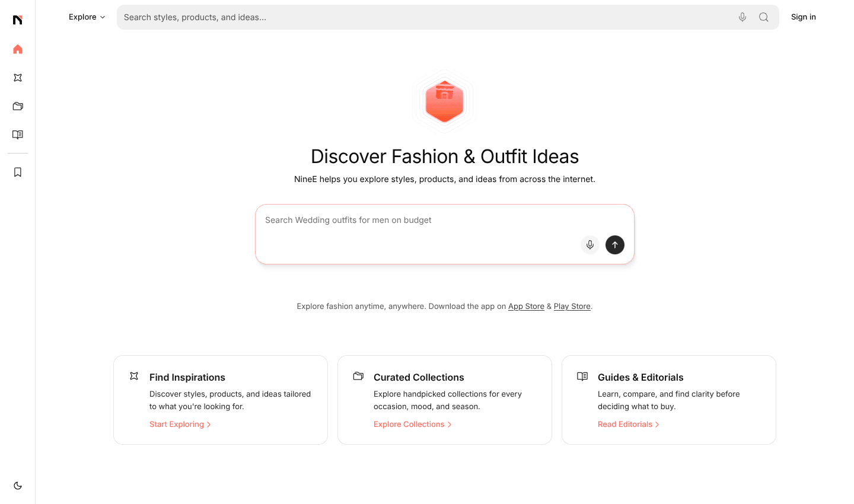Click the Sign in button
Viewport: 854px width, 504px height.
pyautogui.click(x=804, y=17)
